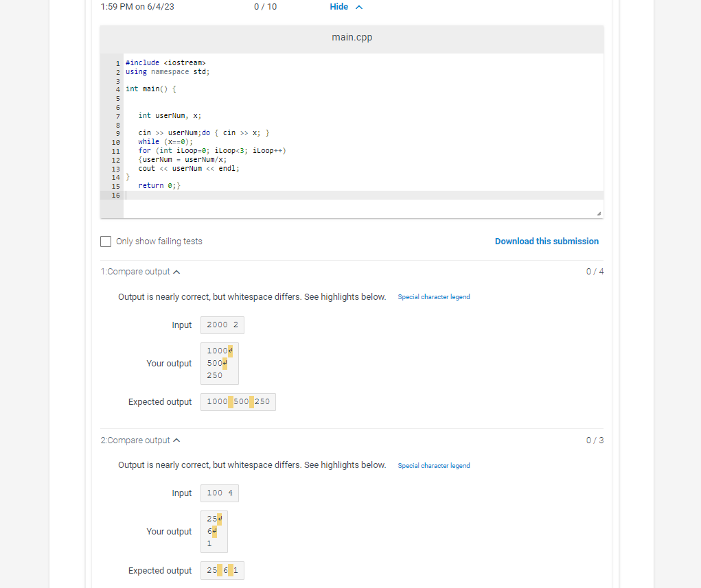
Task: Click the Download this submission link
Action: point(547,241)
